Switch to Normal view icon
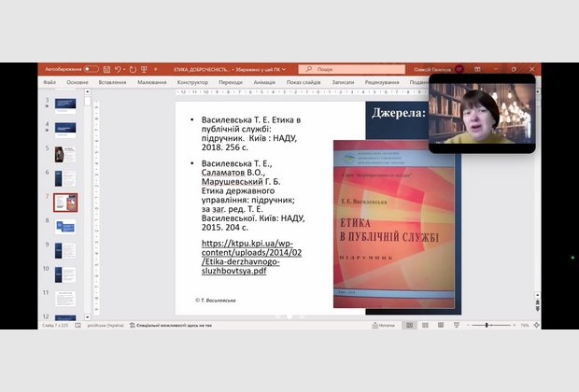The width and height of the screenshot is (579, 392). [410, 325]
